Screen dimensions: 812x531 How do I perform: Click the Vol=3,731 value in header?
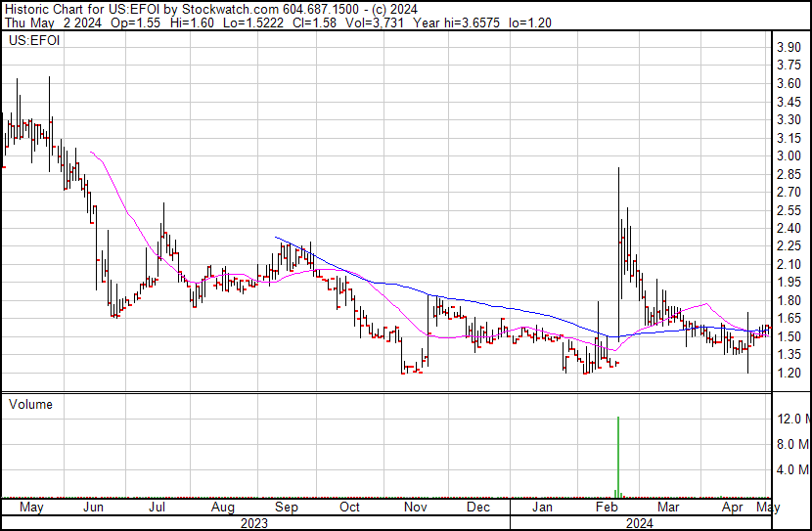(x=367, y=22)
